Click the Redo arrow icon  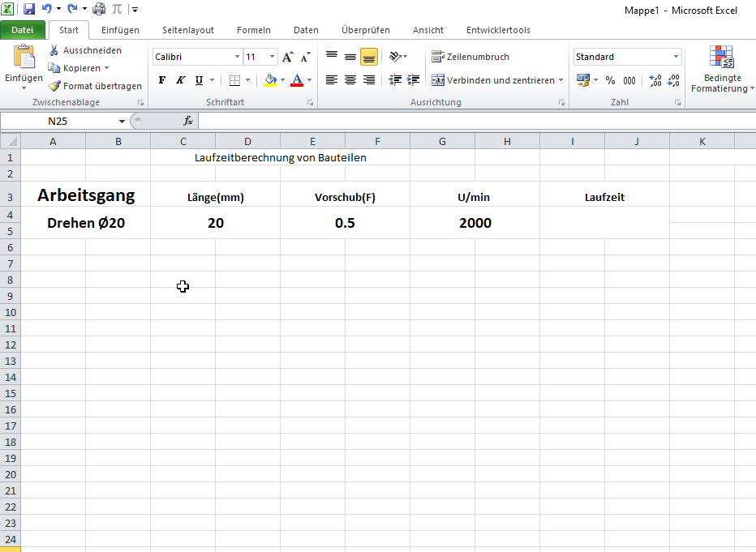[x=72, y=9]
